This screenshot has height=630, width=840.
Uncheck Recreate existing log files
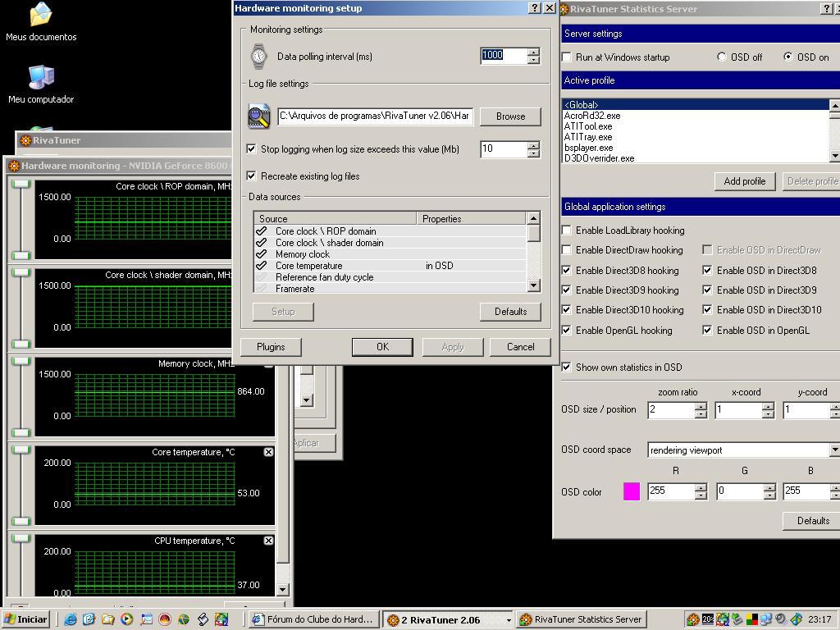[251, 176]
